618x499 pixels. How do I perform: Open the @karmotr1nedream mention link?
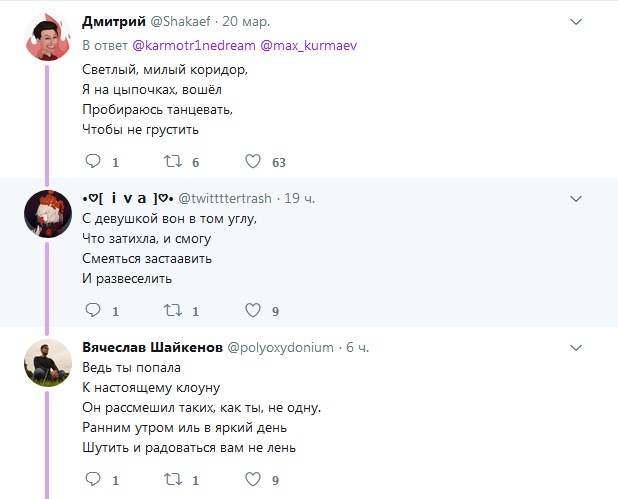point(194,46)
